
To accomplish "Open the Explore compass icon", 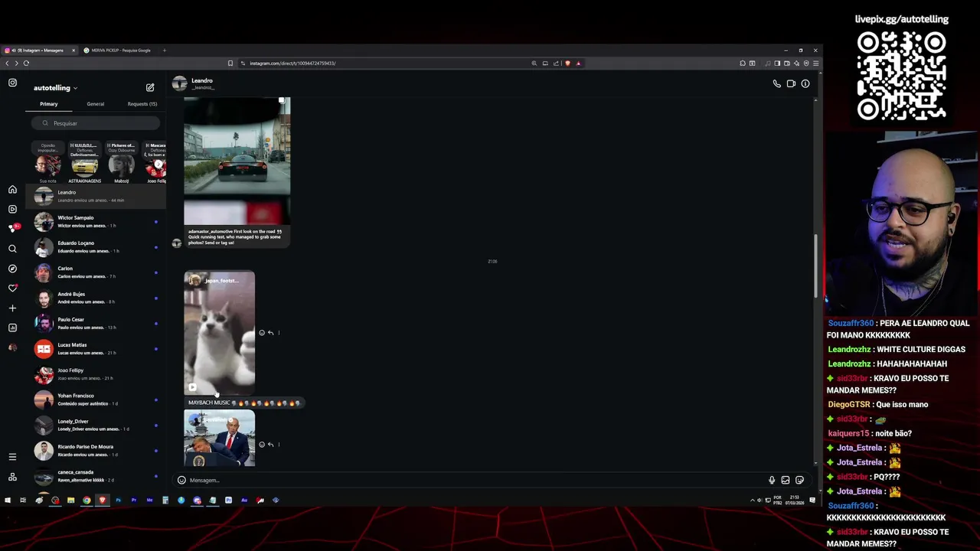I will point(12,269).
